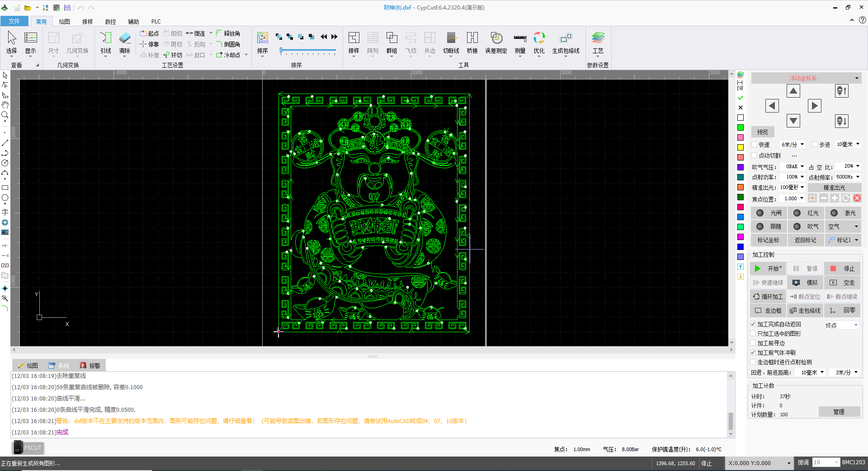Click the 预览 preview button
The width and height of the screenshot is (868, 471).
tap(763, 132)
